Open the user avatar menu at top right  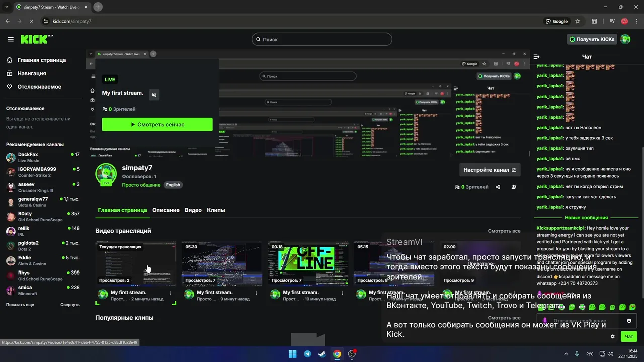[x=625, y=39]
